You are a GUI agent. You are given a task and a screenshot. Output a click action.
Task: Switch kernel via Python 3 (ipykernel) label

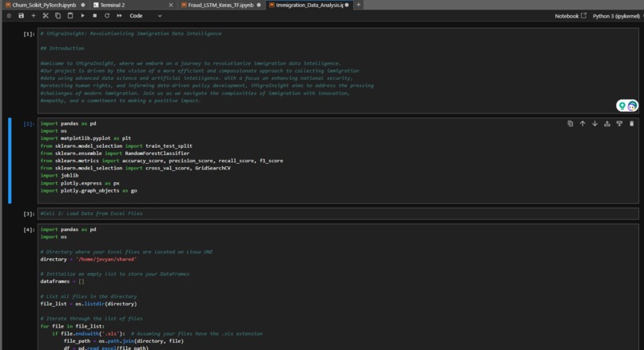tap(616, 16)
